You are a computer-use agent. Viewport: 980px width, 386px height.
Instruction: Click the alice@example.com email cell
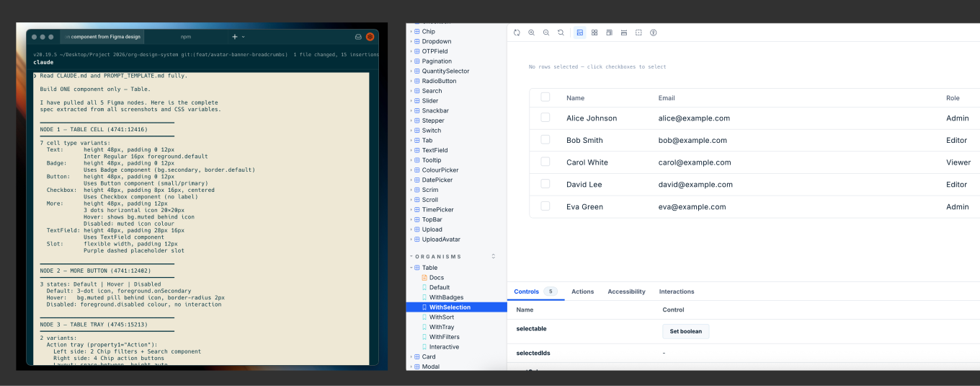(x=694, y=118)
